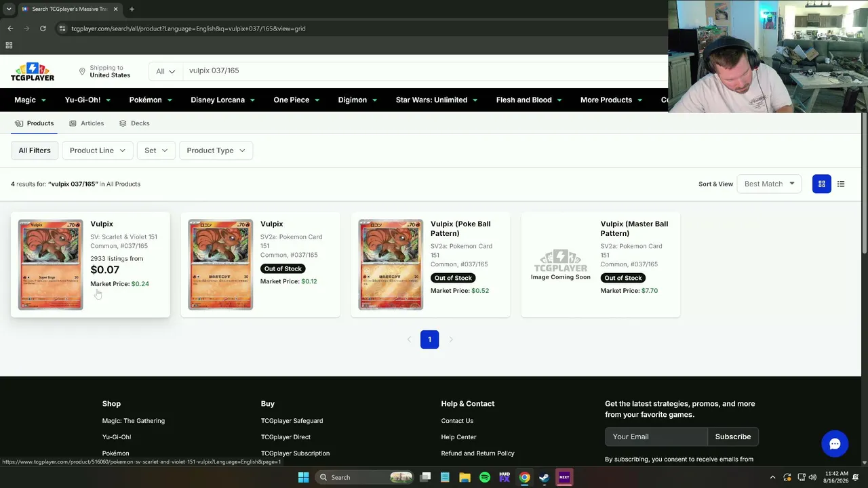Go to previous results page arrow

[x=408, y=340]
